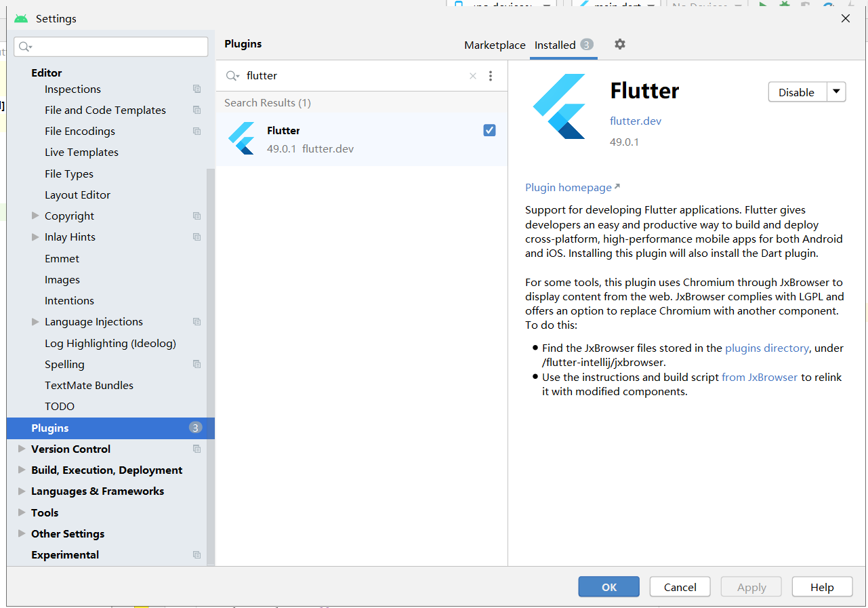Select the Editor section heading
This screenshot has width=868, height=608.
click(46, 73)
